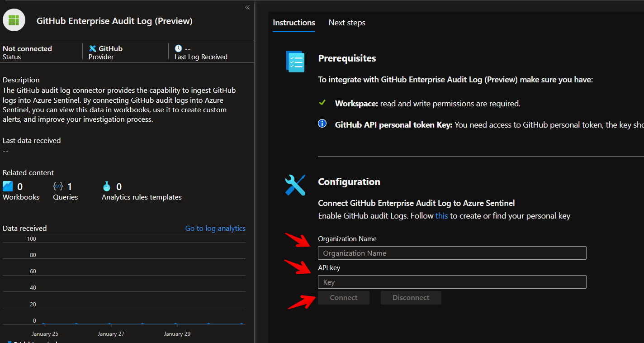644x343 pixels.
Task: Click the green Workspace permission checkmark
Action: pyautogui.click(x=322, y=103)
